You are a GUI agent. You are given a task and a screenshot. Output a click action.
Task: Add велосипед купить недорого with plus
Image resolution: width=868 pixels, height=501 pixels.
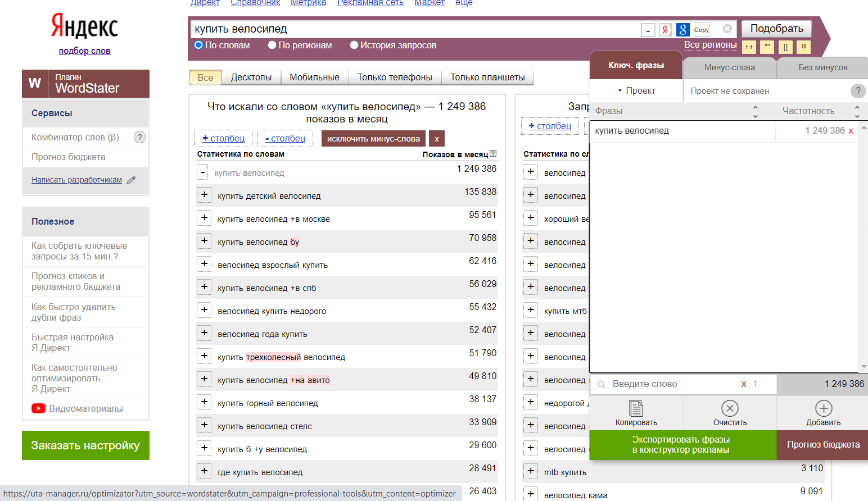click(x=204, y=309)
